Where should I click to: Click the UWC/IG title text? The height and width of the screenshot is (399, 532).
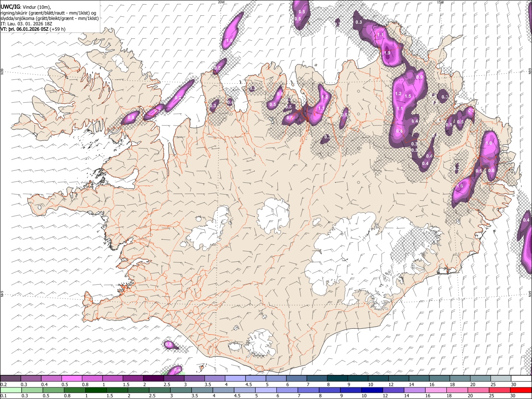coord(10,7)
